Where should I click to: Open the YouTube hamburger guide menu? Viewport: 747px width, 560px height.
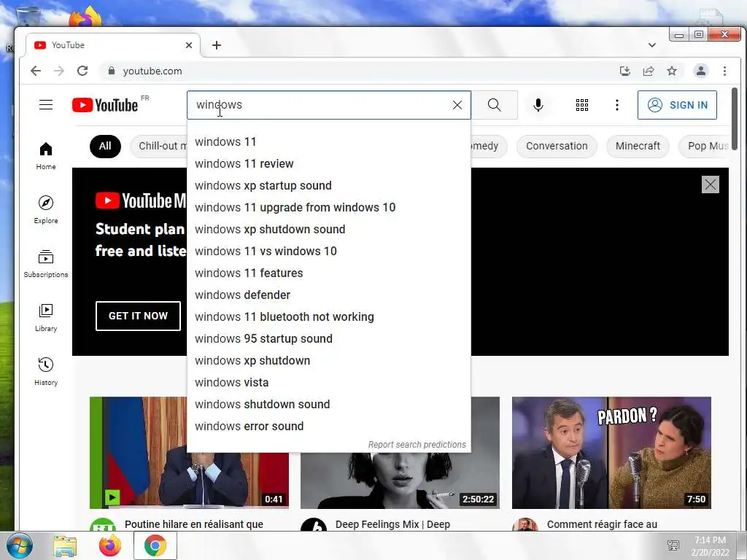click(x=46, y=105)
